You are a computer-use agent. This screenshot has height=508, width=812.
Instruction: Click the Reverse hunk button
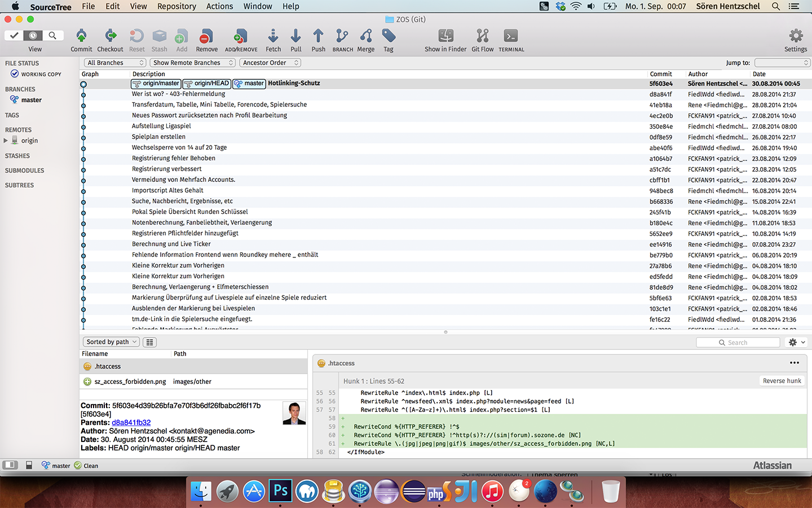(782, 381)
